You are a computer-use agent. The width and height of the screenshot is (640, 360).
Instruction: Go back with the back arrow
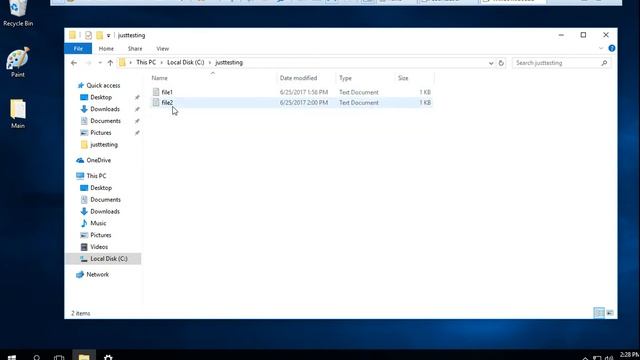tap(74, 63)
